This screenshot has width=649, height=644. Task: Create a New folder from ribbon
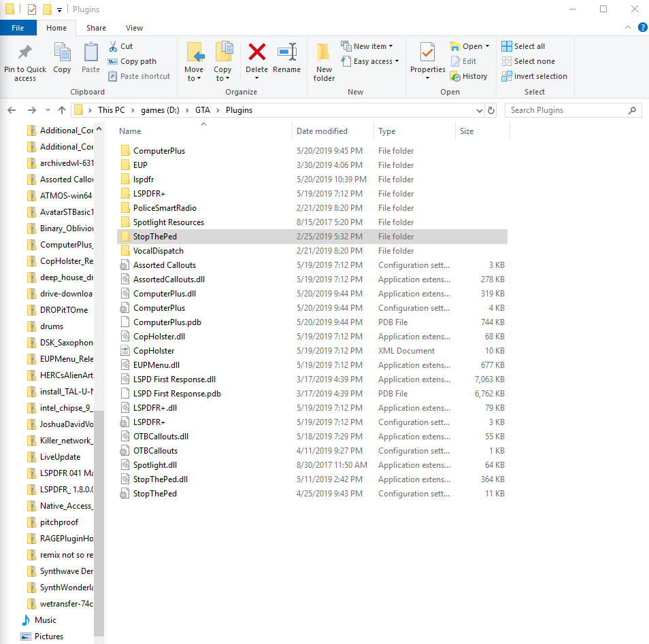pos(324,62)
